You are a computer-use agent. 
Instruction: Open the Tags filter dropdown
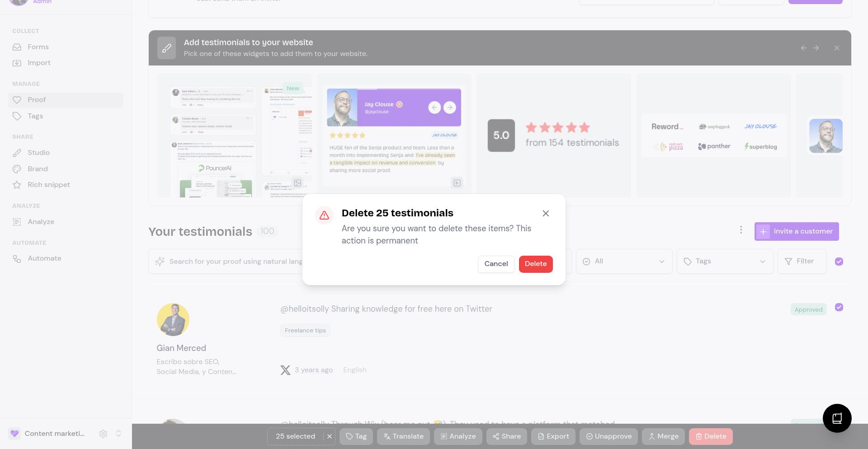[x=724, y=262]
